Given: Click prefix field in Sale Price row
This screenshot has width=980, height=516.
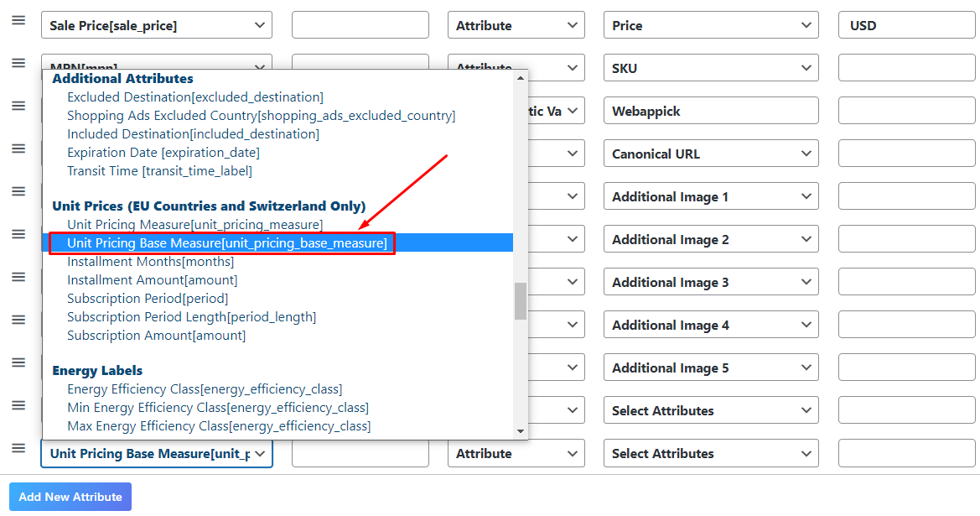Looking at the screenshot, I should point(360,25).
